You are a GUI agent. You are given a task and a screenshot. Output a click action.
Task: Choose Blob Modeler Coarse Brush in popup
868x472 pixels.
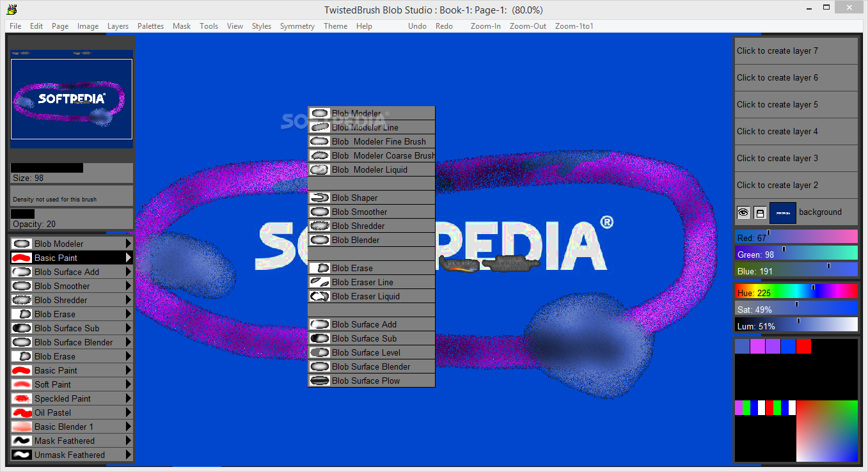372,155
